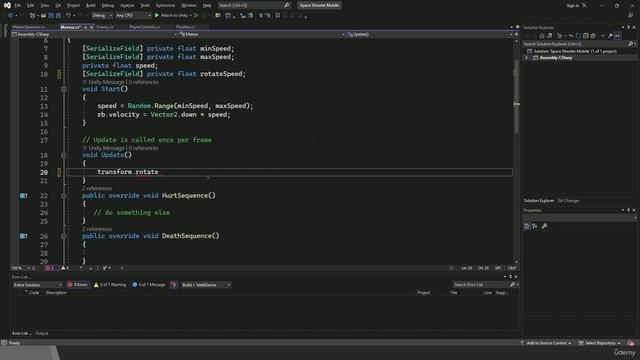
Task: Switch to the Enemy.cs tab
Action: click(x=105, y=27)
